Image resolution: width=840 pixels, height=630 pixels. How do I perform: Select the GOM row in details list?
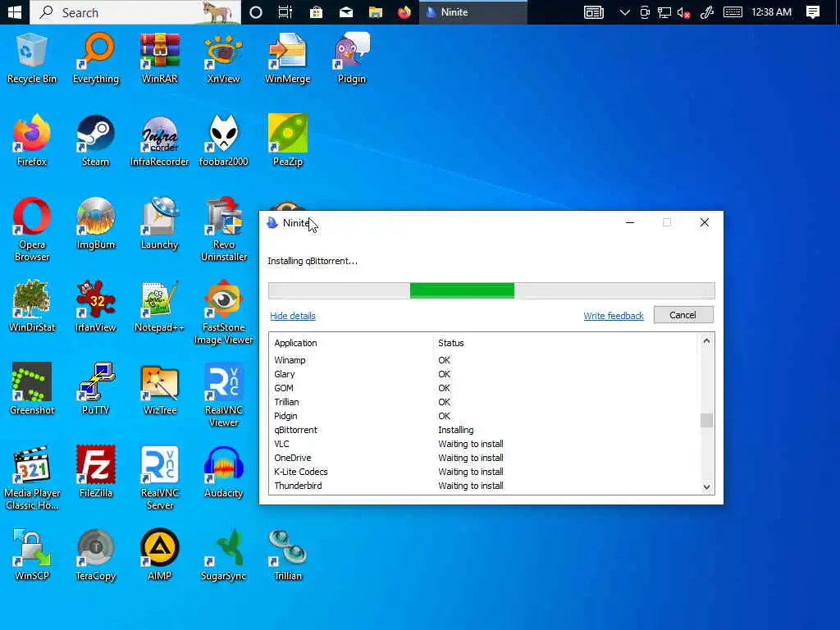484,388
